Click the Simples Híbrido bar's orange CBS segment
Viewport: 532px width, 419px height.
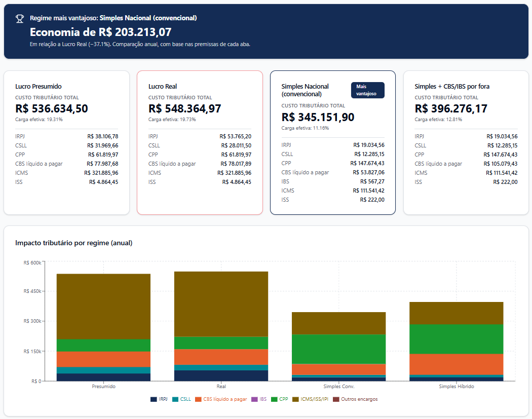click(457, 364)
